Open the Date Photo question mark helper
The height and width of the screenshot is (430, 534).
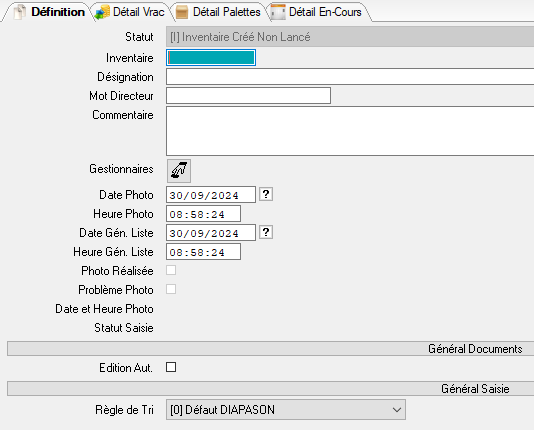tap(266, 194)
